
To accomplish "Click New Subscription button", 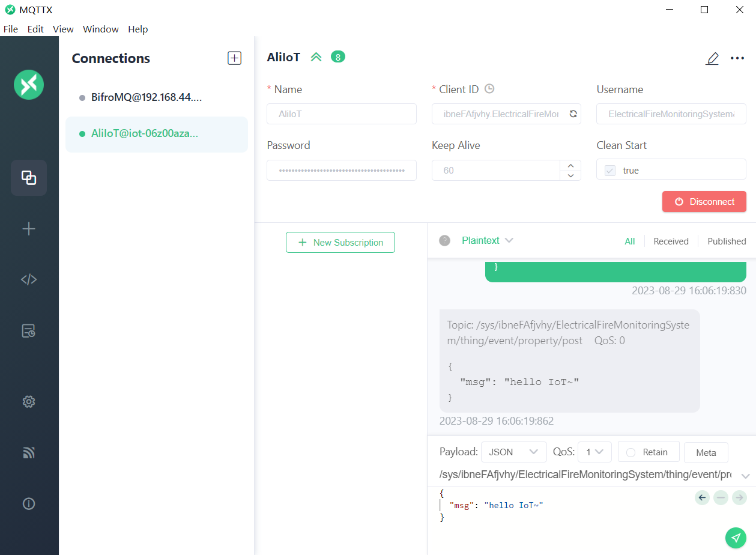I will pyautogui.click(x=340, y=242).
